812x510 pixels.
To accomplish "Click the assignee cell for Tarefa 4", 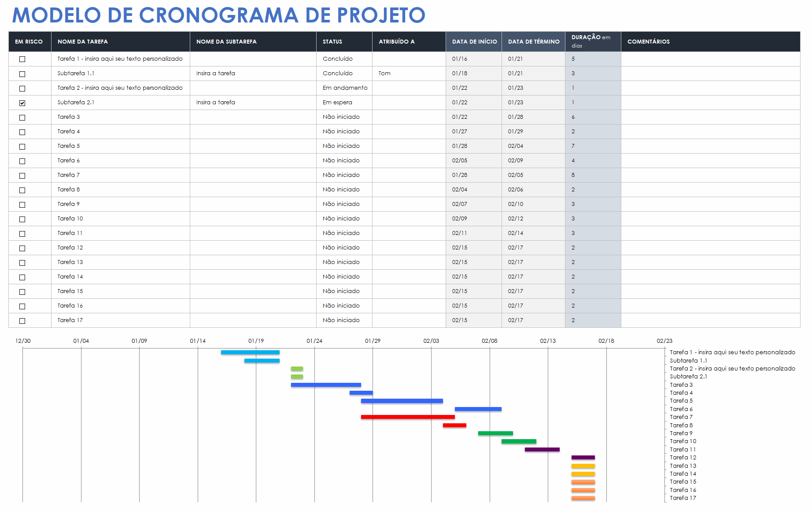I will (x=409, y=132).
